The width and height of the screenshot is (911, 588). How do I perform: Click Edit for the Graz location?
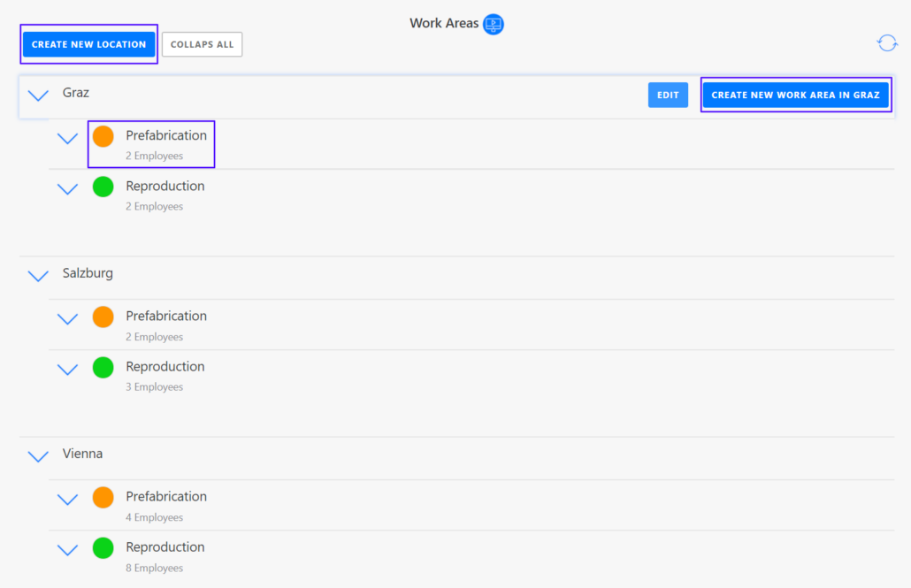point(668,95)
